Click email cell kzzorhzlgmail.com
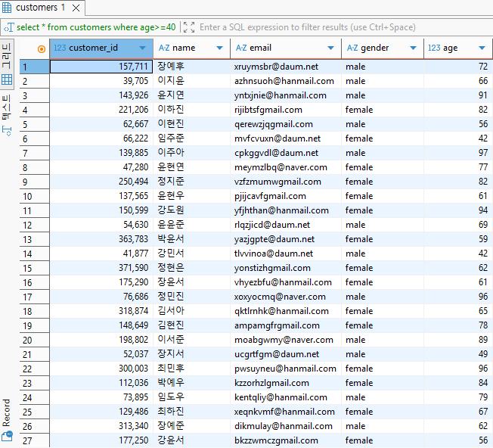This screenshot has width=493, height=448. (286, 383)
